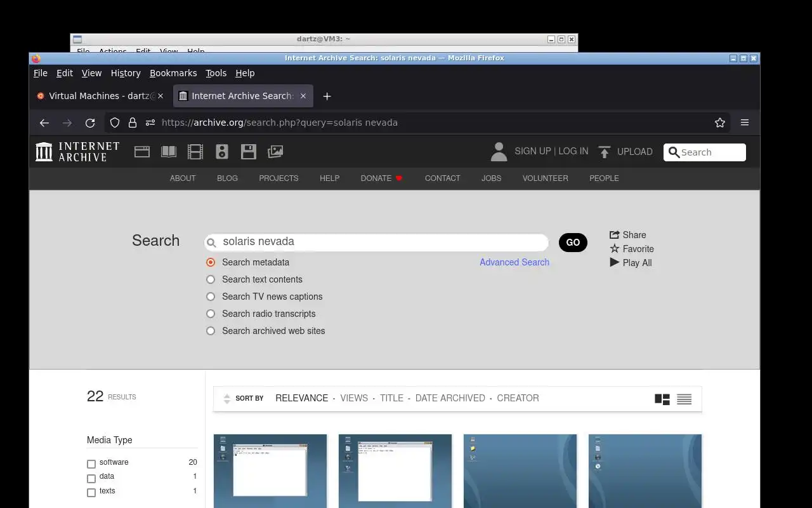Toggle sort direction arrows next to Sort By
The width and height of the screenshot is (812, 508).
coord(227,399)
